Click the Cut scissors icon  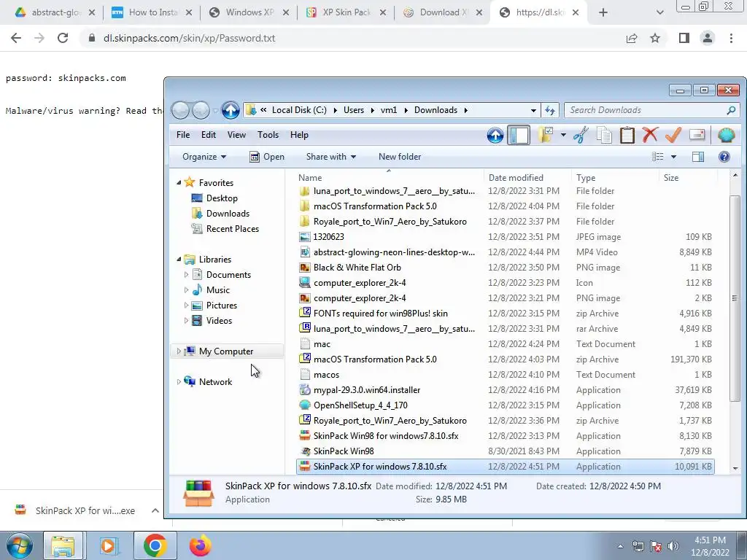point(581,135)
